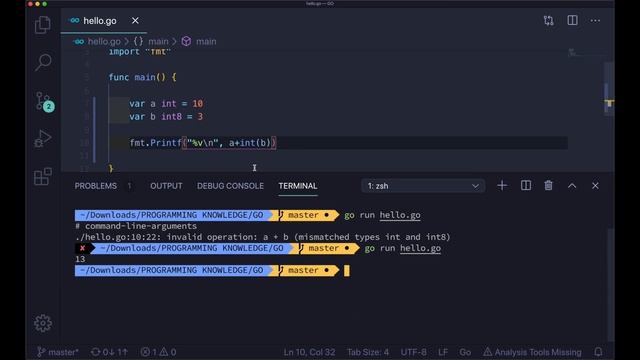Click the fmt.Printf code line
The image size is (640, 360).
click(x=203, y=143)
